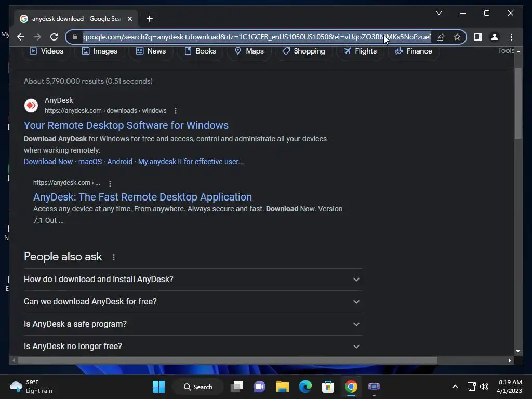Open the last taskbar app icon
This screenshot has height=399, width=532.
(x=374, y=387)
